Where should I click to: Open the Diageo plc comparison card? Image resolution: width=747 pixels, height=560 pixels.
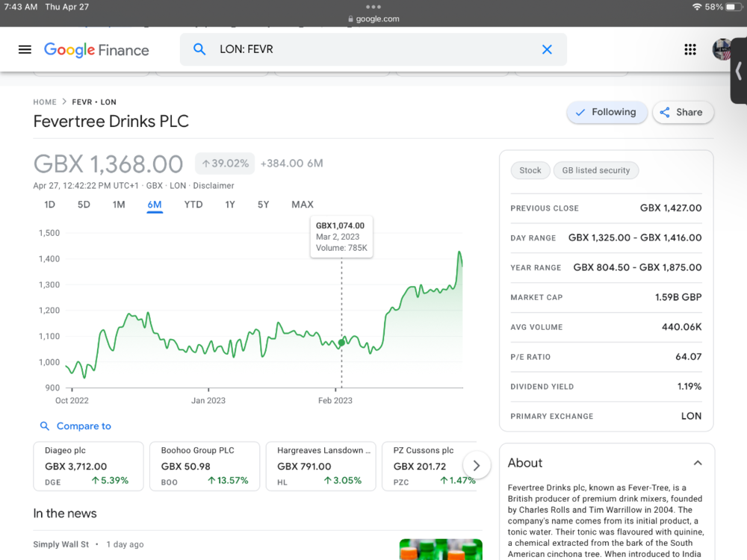(88, 466)
